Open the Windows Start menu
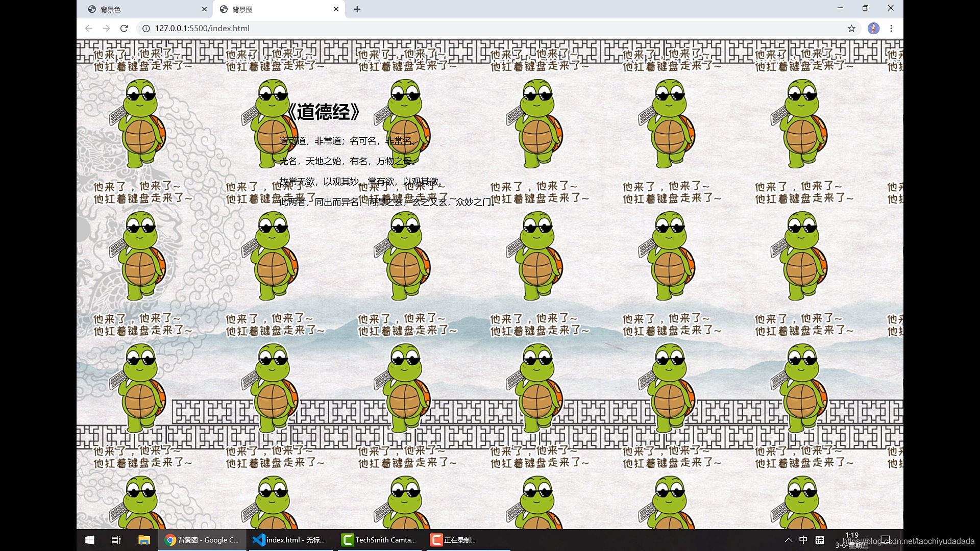This screenshot has height=551, width=980. coord(90,540)
